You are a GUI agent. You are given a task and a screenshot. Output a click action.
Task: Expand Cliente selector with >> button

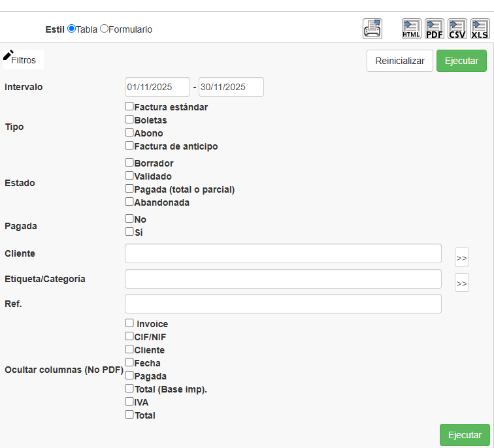462,257
